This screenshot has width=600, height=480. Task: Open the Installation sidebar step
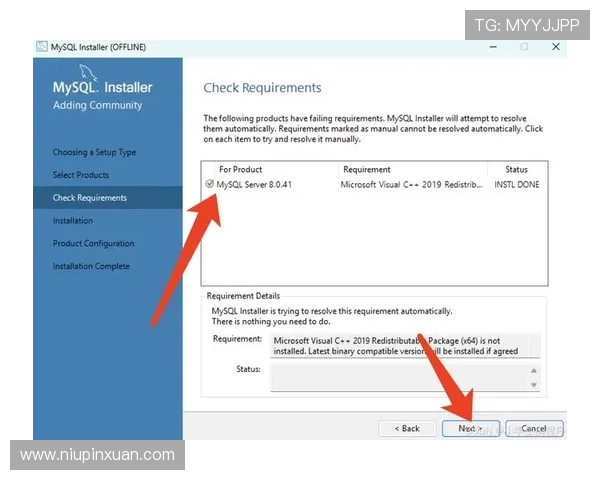tap(73, 220)
